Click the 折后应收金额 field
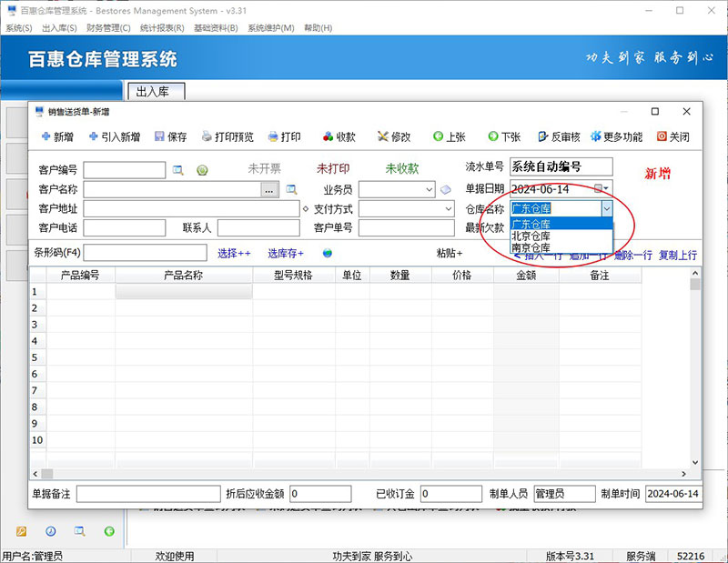Viewport: 728px width, 563px height. pyautogui.click(x=320, y=494)
